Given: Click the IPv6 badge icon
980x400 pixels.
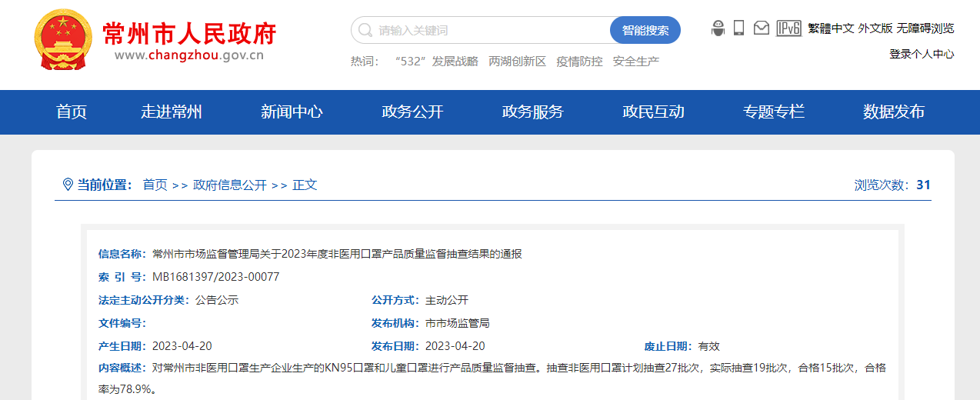Looking at the screenshot, I should 788,28.
